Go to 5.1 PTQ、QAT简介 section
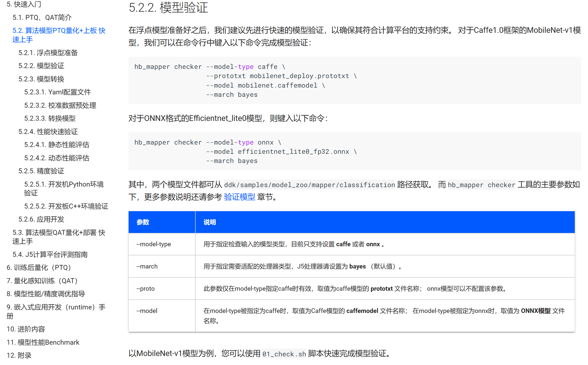Viewport: 588px width, 365px height. (42, 18)
